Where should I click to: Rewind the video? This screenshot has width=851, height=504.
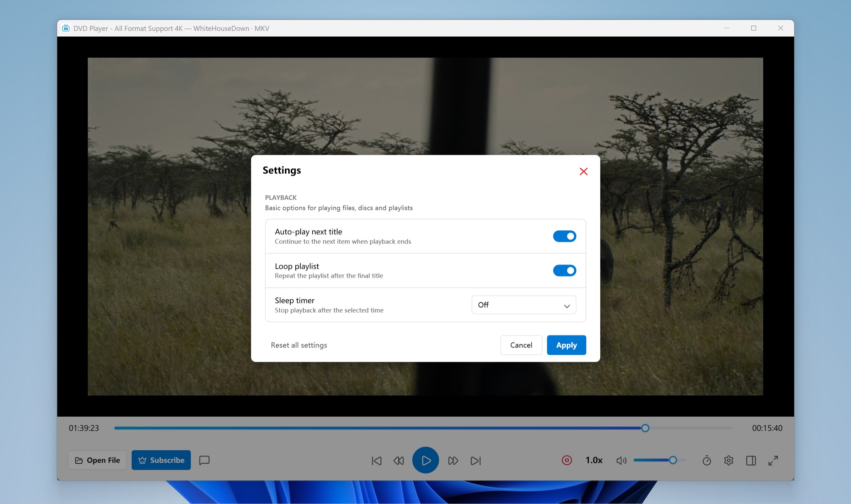pyautogui.click(x=399, y=460)
